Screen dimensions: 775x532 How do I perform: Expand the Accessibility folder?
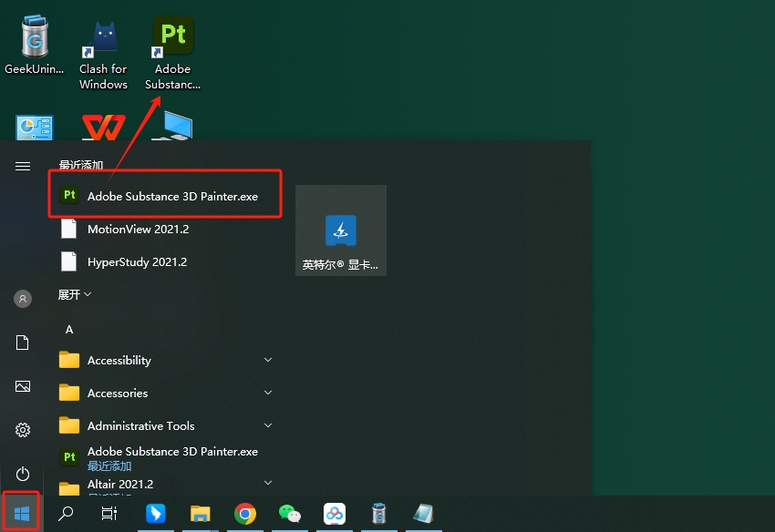pos(119,360)
